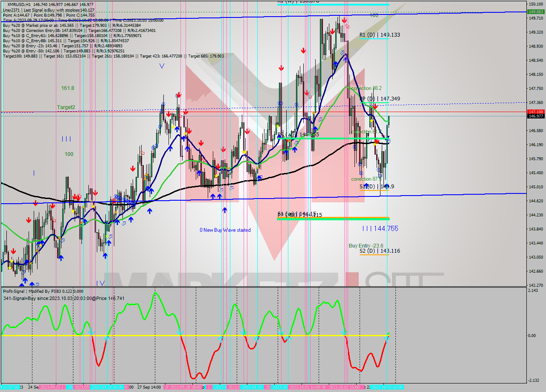The height and width of the screenshot is (392, 546).
Task: Click the green 'Target2' label
Action: point(66,107)
